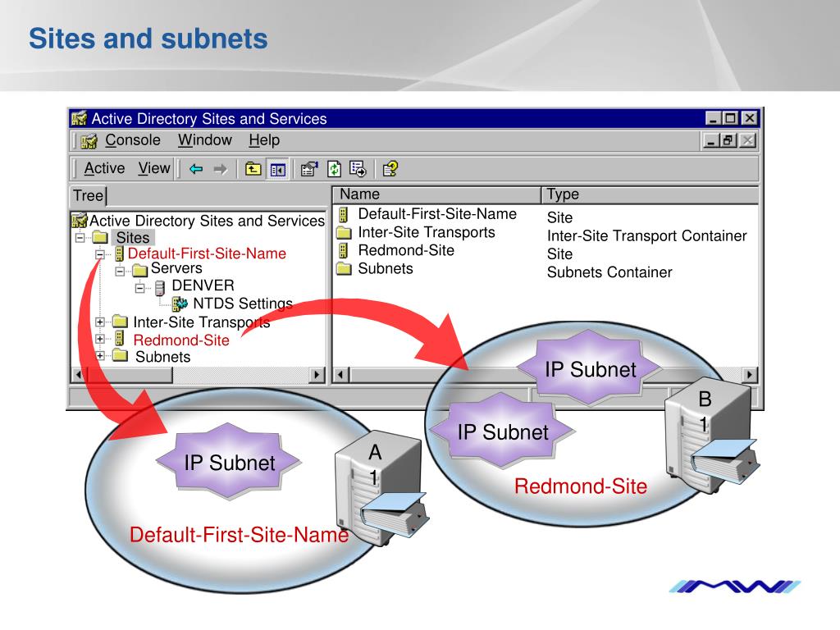Screen dimensions: 840x630
Task: Minimize the inner console window
Action: [x=711, y=141]
